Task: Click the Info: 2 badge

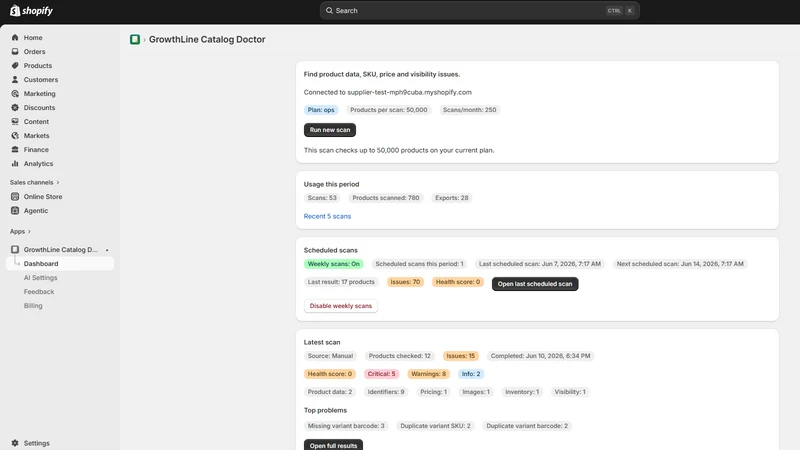Action: point(471,374)
